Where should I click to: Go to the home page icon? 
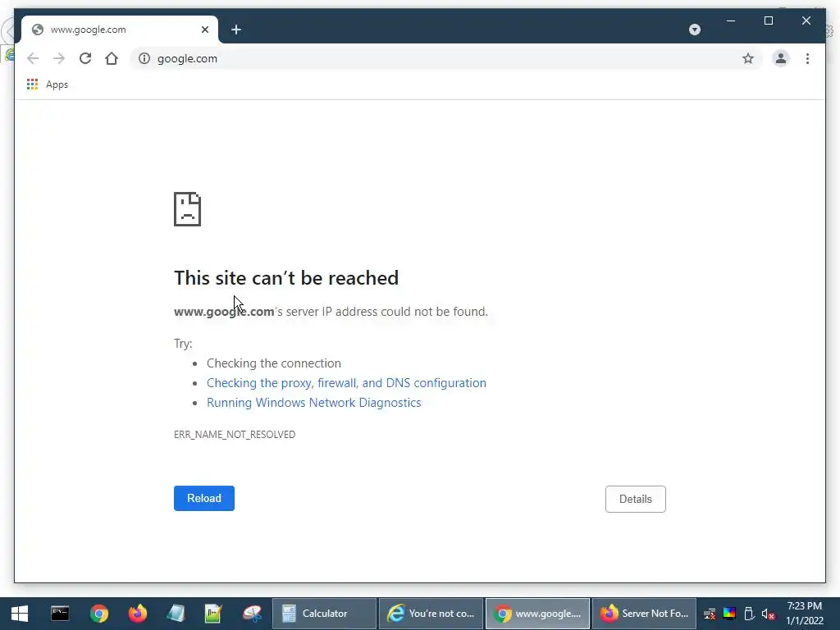[x=112, y=58]
